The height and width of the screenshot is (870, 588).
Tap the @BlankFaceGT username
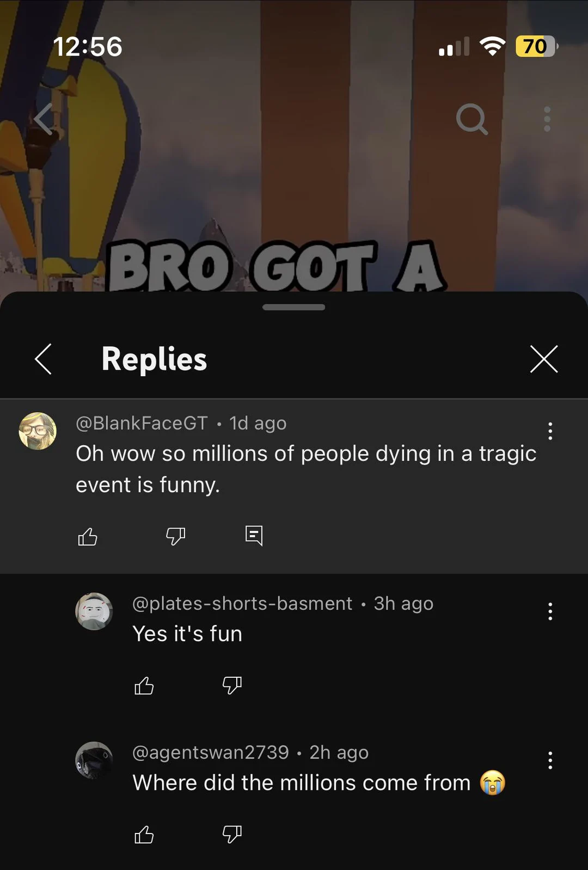(142, 423)
